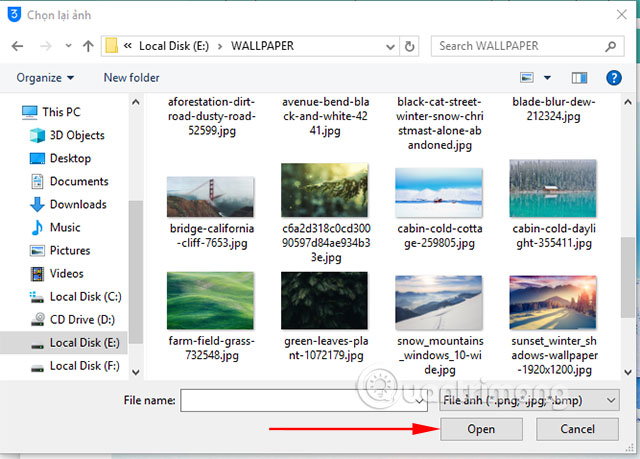This screenshot has width=640, height=459.
Task: Go up one folder level arrow
Action: [x=88, y=46]
